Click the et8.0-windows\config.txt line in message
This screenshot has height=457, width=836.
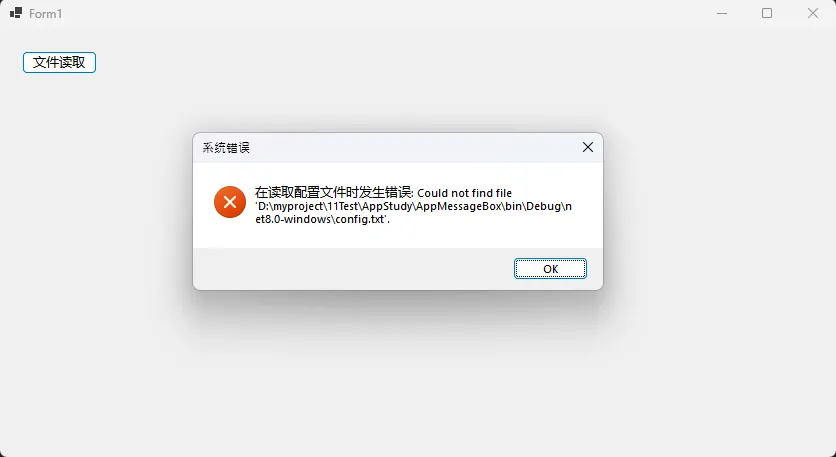pos(323,219)
